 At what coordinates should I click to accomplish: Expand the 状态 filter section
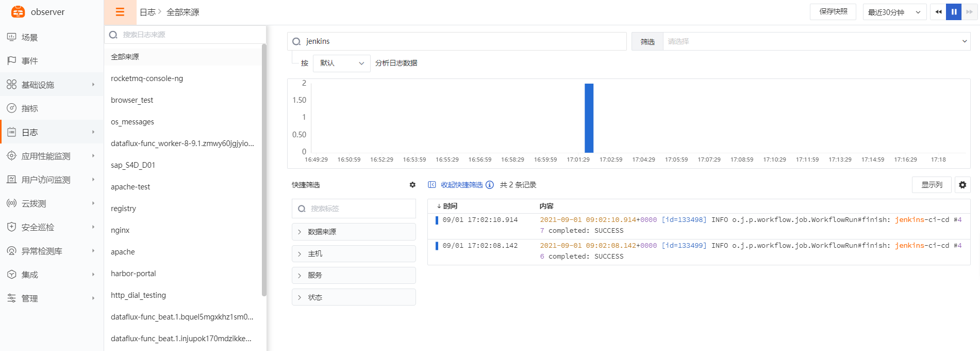tap(354, 297)
